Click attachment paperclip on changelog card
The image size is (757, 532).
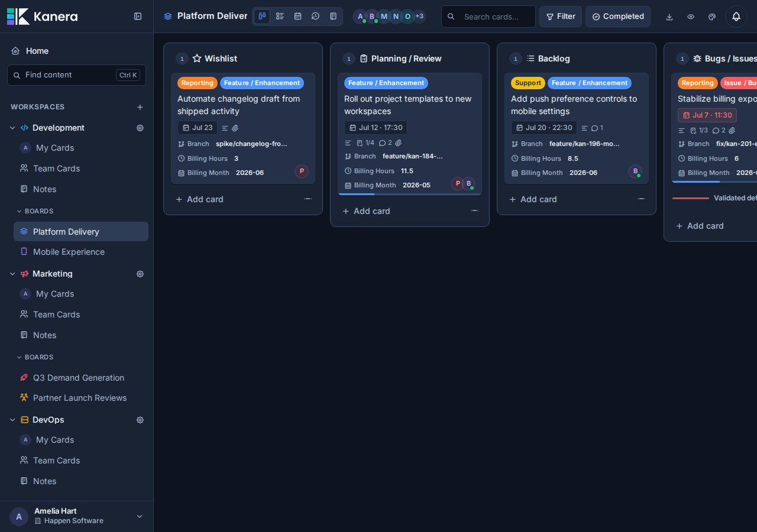pyautogui.click(x=235, y=128)
